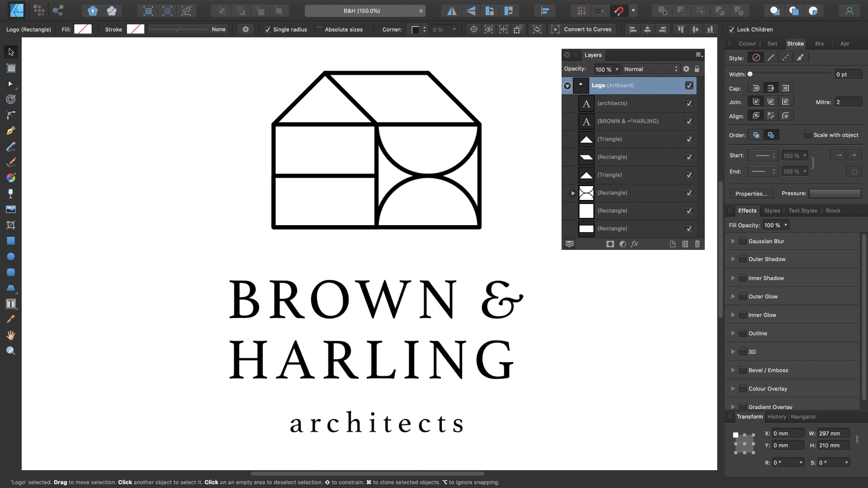868x488 pixels.
Task: Switch to the Stroke tab
Action: tap(796, 43)
